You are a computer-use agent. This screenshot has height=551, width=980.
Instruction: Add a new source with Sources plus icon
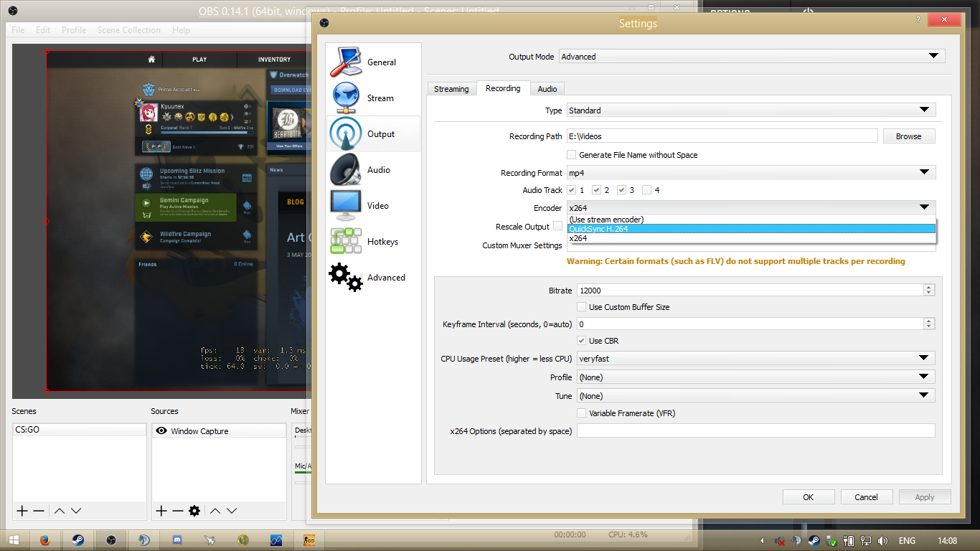click(x=161, y=511)
